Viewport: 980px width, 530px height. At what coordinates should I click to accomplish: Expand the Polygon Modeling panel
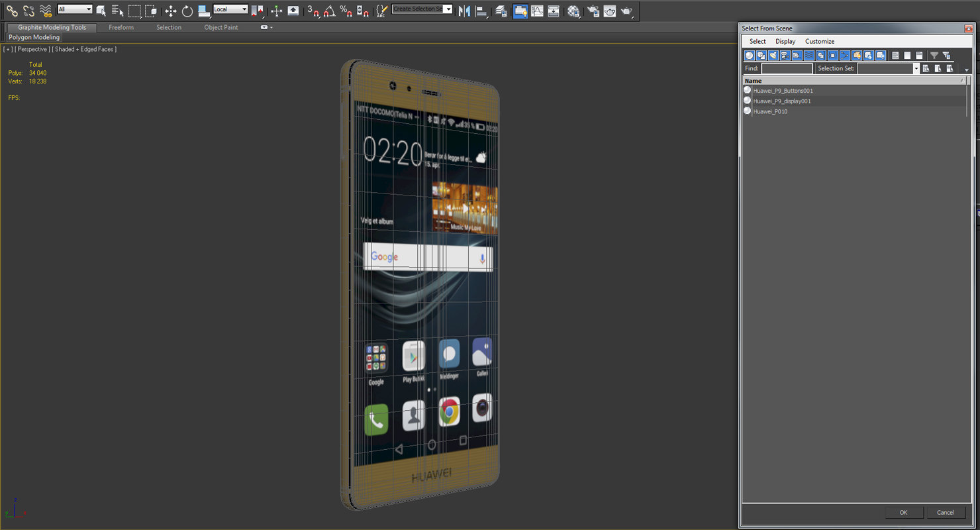pos(34,37)
